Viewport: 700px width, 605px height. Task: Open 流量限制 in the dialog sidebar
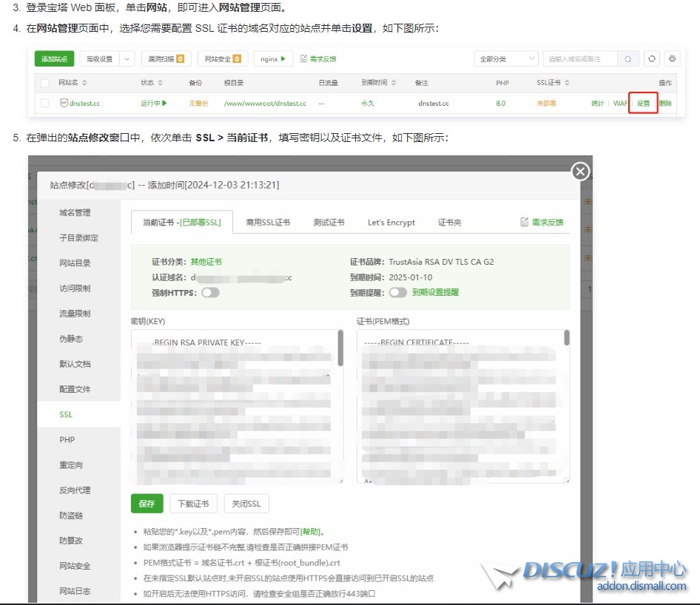point(75,313)
